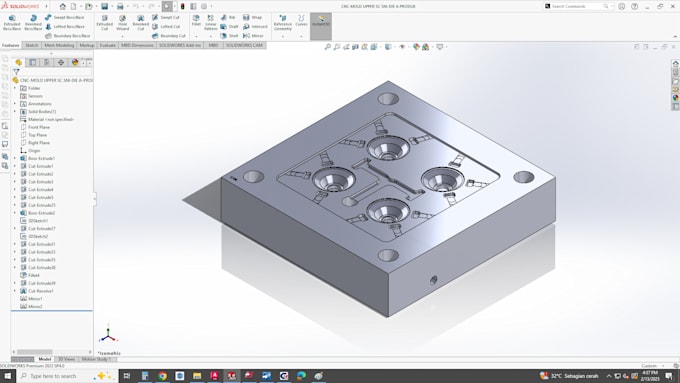
Task: Expand the Boss-Extrude1 feature
Action: [x=15, y=158]
